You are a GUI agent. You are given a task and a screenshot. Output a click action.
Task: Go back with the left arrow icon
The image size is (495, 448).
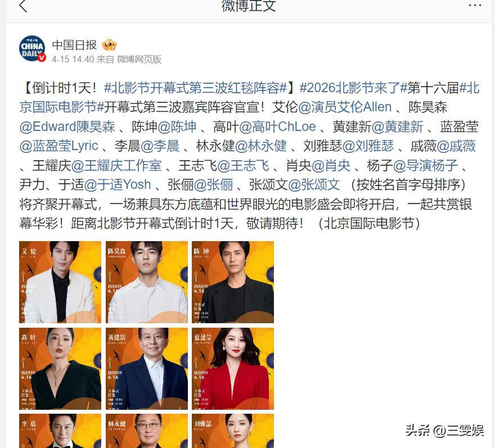click(24, 6)
